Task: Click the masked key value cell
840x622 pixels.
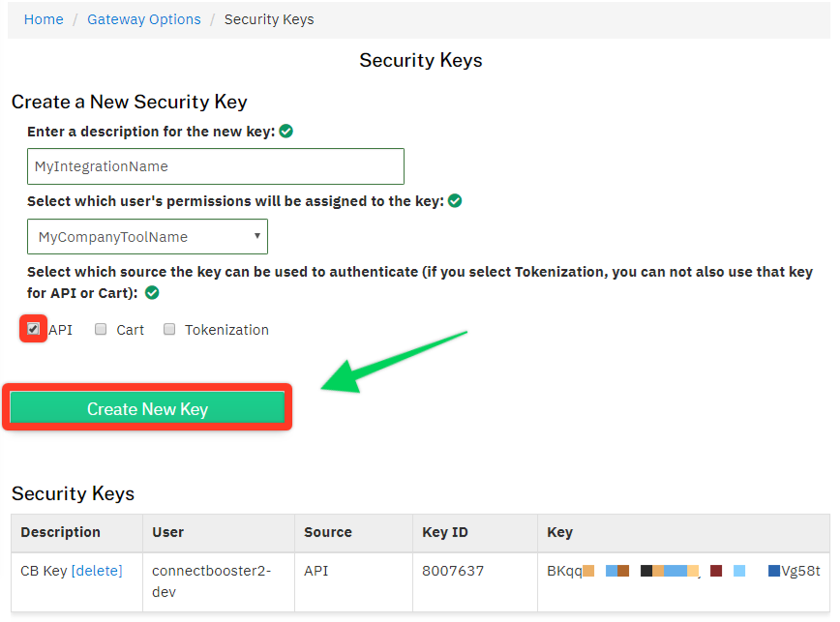Action: click(683, 571)
